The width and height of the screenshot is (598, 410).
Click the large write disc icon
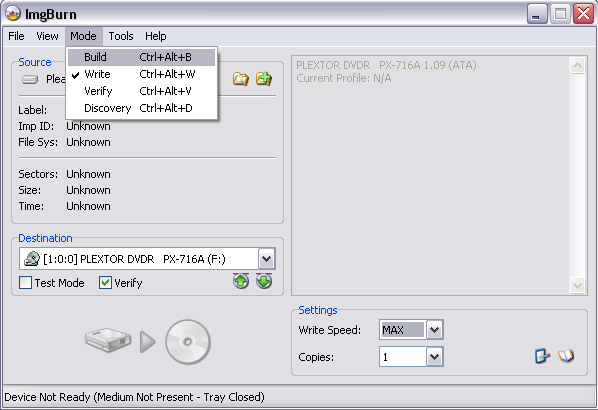click(x=188, y=342)
